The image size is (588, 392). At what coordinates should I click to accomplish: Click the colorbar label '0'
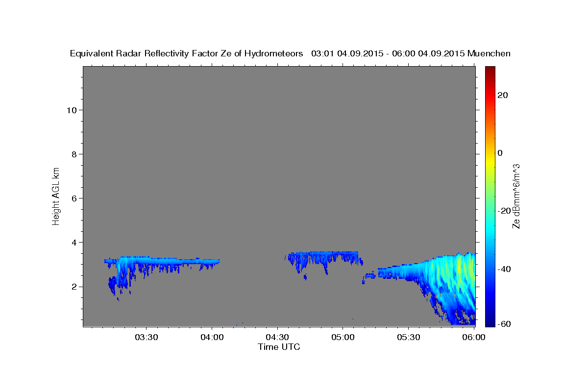point(500,153)
